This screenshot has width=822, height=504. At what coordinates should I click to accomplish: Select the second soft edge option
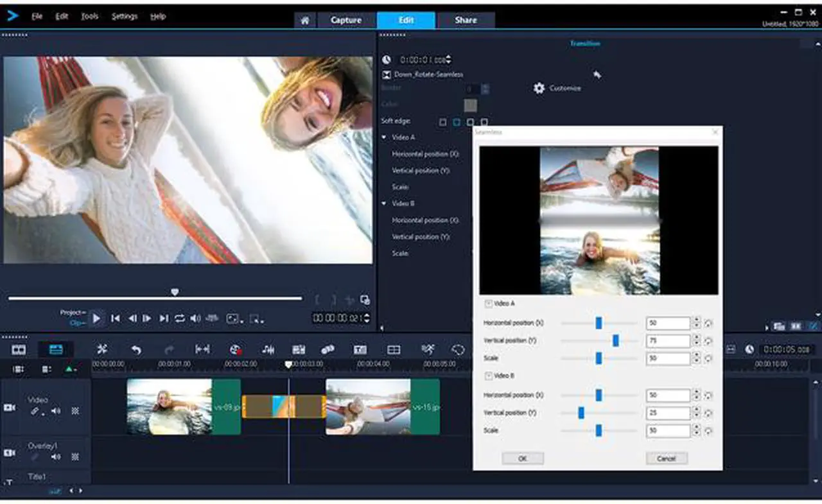(457, 122)
